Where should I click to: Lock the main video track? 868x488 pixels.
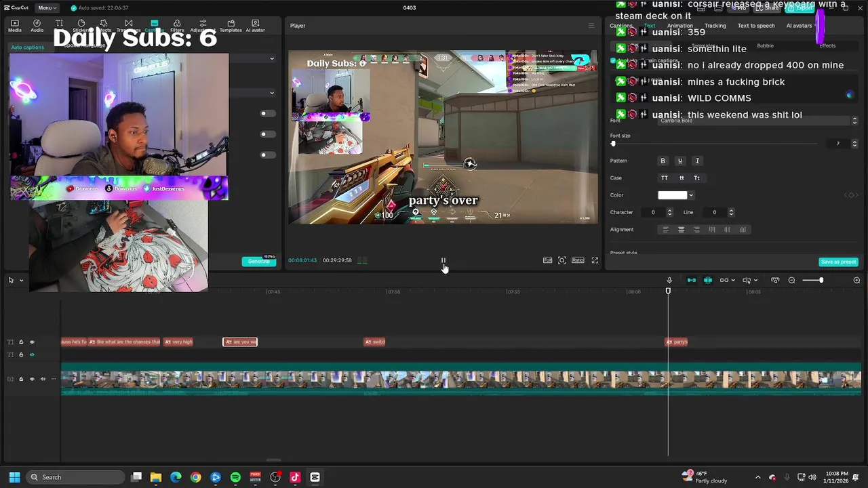click(x=21, y=379)
